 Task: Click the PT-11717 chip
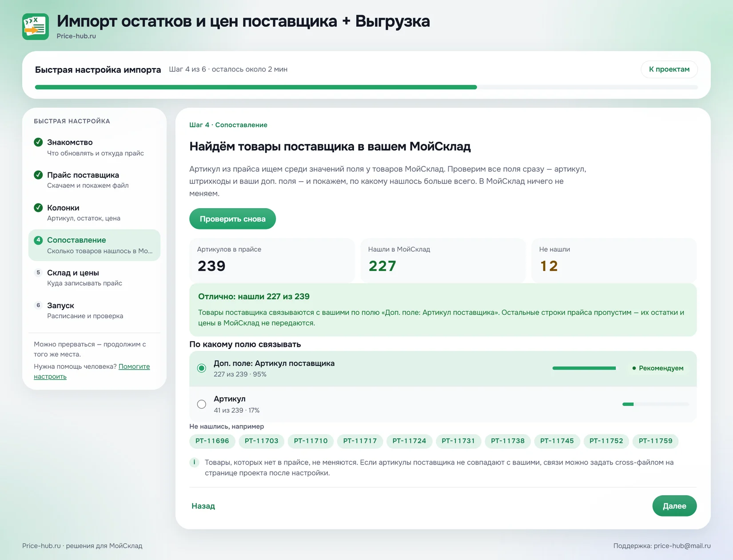[x=360, y=441]
